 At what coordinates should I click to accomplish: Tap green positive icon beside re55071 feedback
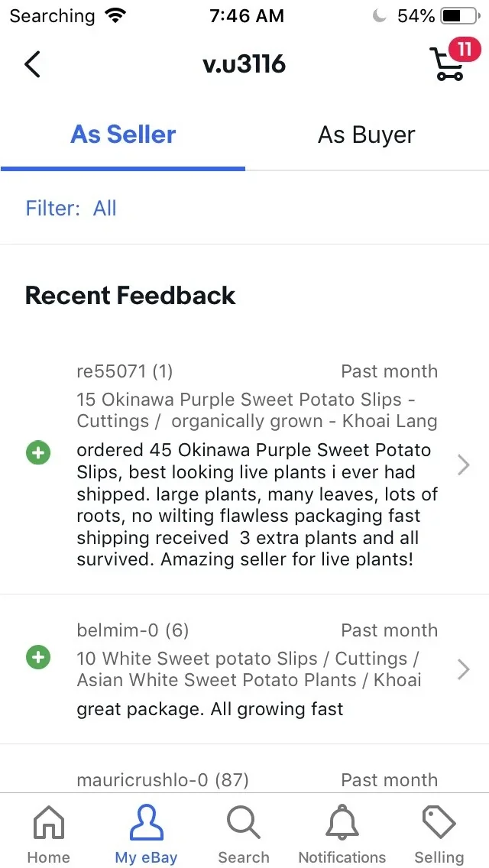pyautogui.click(x=38, y=453)
